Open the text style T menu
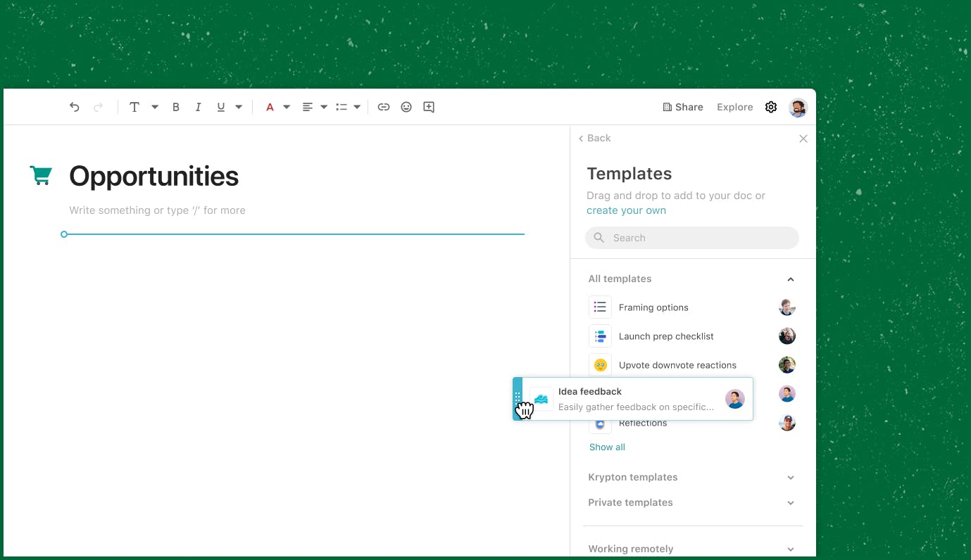Screen dimensions: 971x560 pyautogui.click(x=134, y=107)
